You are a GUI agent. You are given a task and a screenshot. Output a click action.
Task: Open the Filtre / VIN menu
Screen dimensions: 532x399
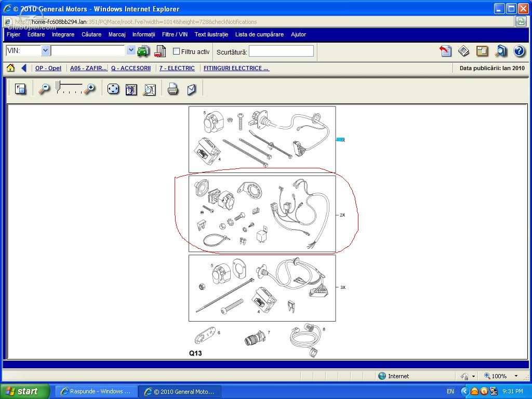coord(175,34)
